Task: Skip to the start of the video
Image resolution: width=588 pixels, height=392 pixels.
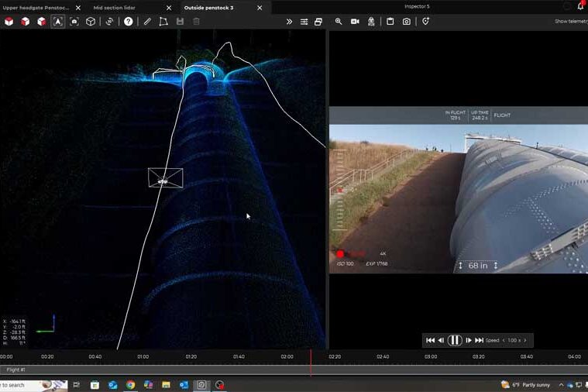Action: tap(430, 340)
